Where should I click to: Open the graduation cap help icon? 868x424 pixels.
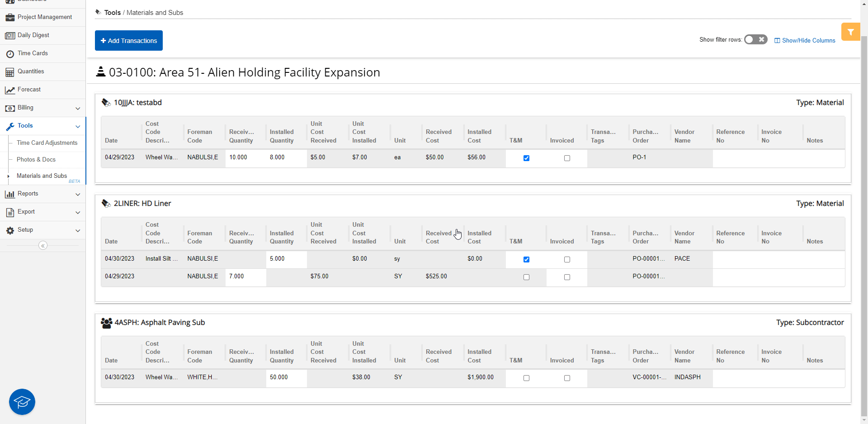[x=22, y=402]
